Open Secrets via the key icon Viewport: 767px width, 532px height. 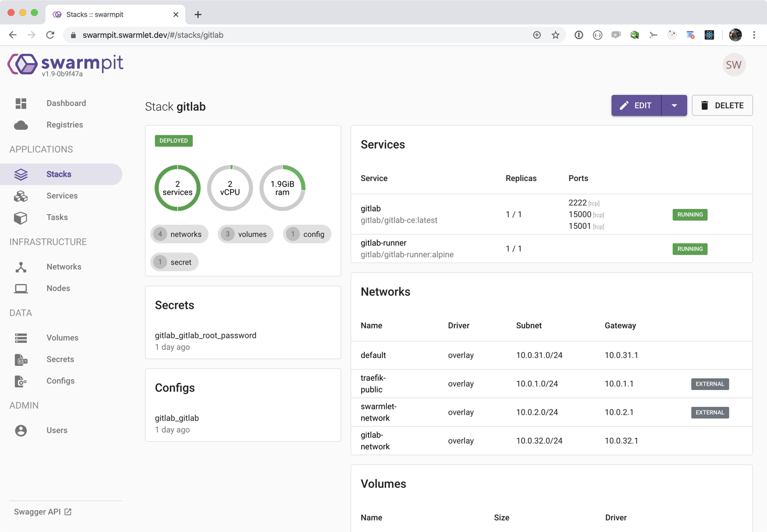pyautogui.click(x=21, y=359)
